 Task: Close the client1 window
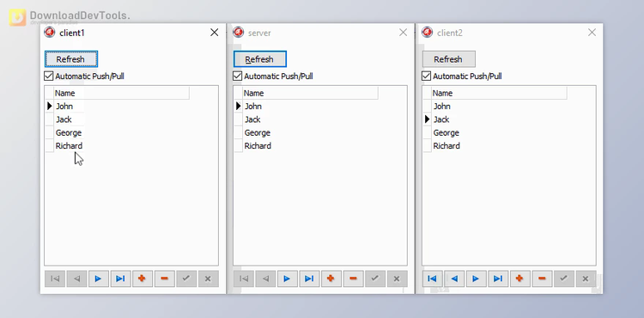215,33
